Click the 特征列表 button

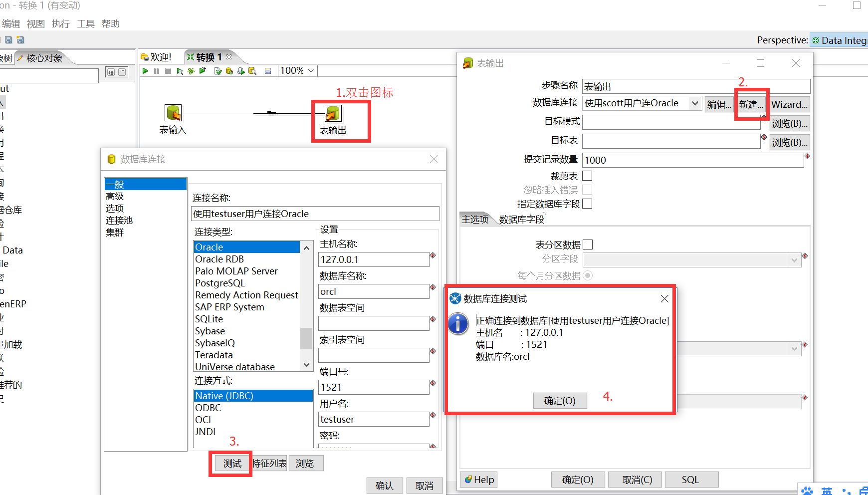point(269,464)
